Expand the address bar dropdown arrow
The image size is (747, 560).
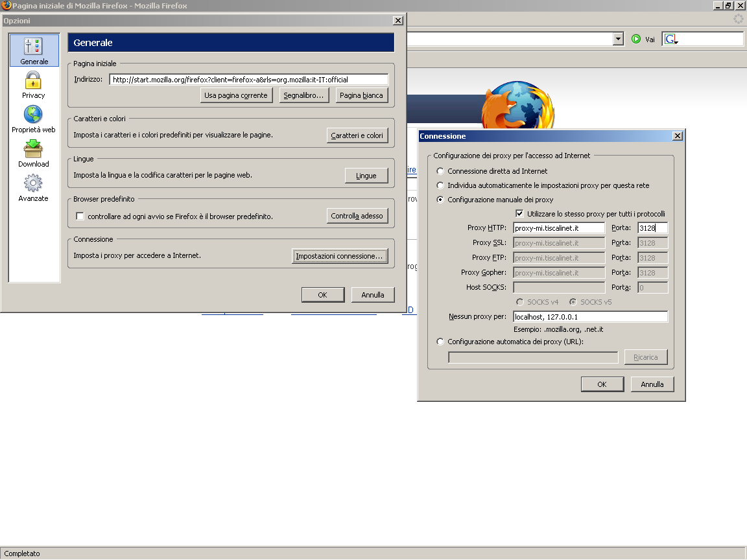[x=618, y=39]
